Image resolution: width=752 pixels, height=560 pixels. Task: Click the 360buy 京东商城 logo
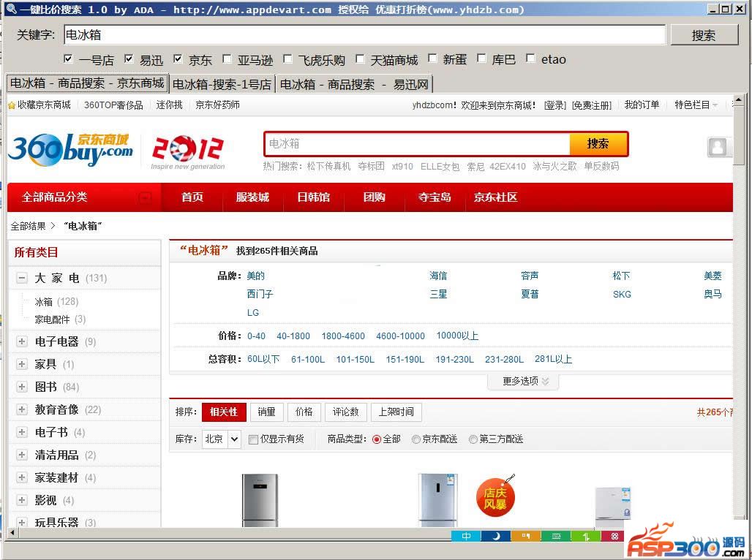coord(71,150)
